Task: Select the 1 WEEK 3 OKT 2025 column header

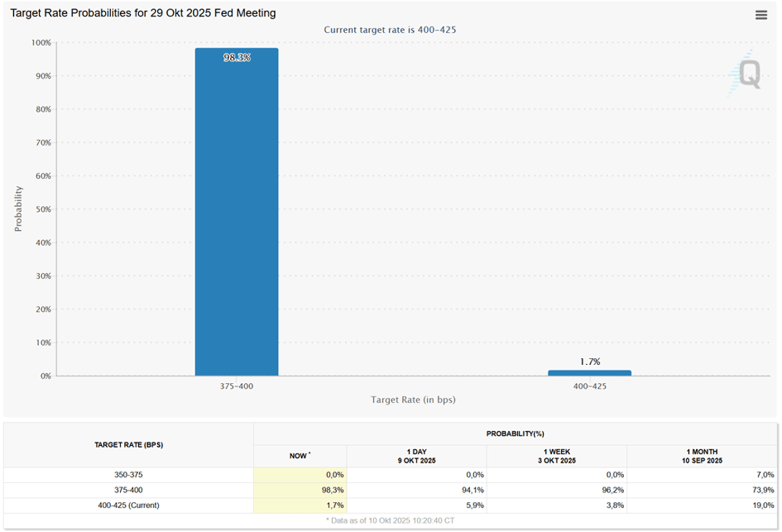Action: (556, 456)
